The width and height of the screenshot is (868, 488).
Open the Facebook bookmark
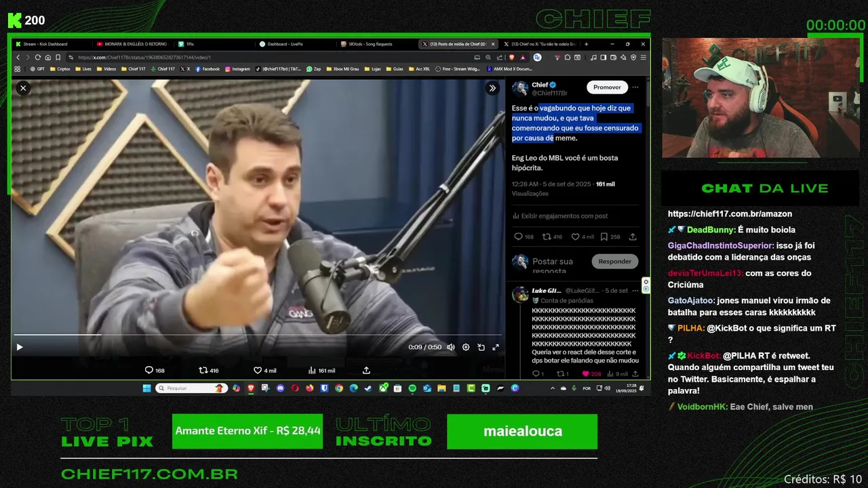pyautogui.click(x=208, y=68)
